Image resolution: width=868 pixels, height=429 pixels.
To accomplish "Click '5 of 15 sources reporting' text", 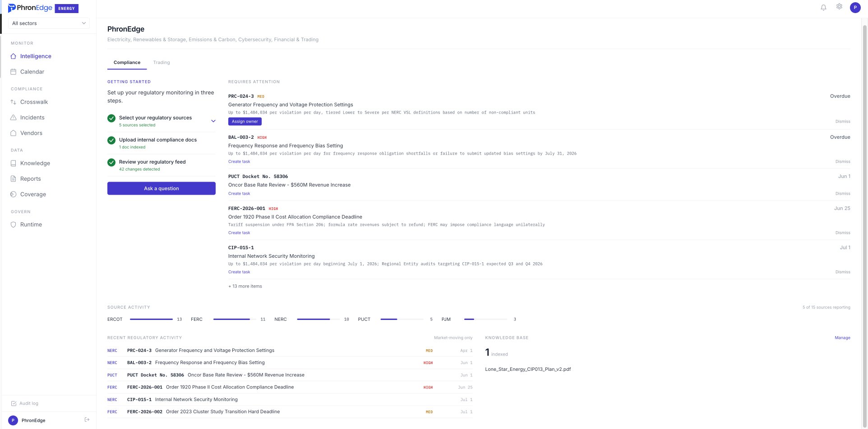I will (x=826, y=307).
